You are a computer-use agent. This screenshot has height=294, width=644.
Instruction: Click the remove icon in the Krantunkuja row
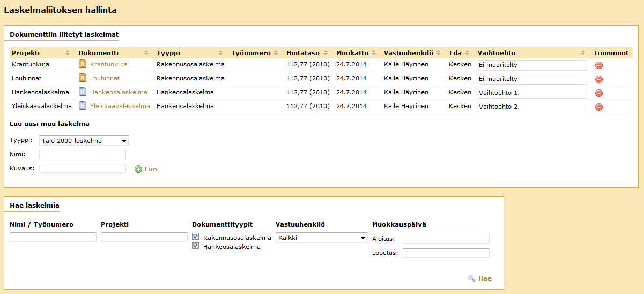[x=599, y=65]
